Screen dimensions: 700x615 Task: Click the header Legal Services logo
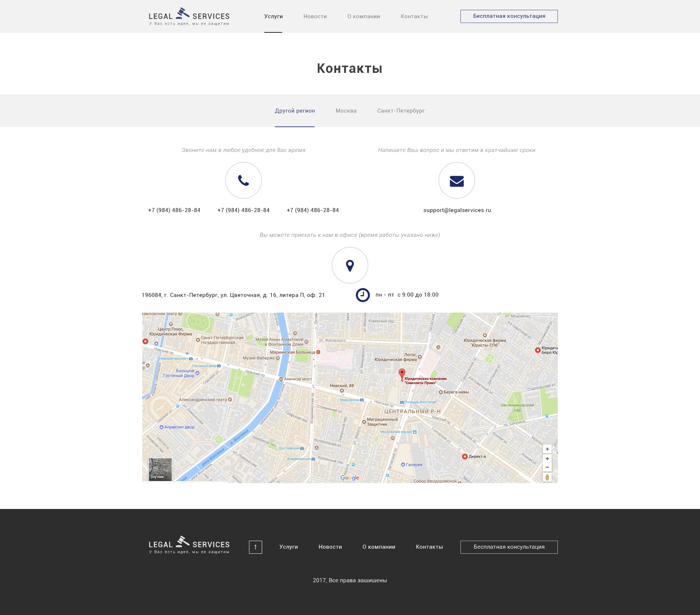pyautogui.click(x=189, y=16)
